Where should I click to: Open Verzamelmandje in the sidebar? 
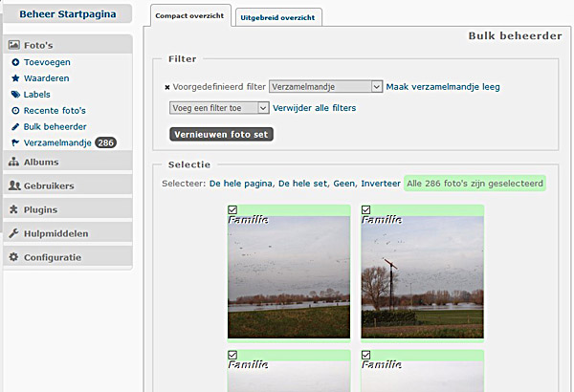(57, 142)
